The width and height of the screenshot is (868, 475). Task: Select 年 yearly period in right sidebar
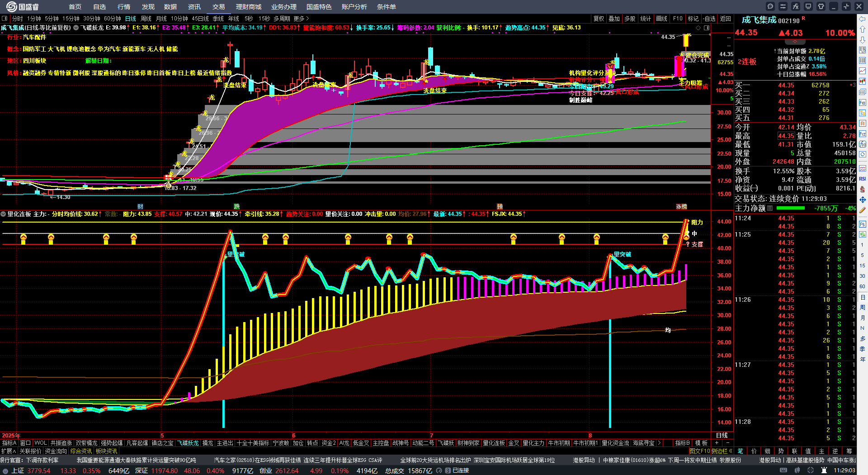[863, 359]
